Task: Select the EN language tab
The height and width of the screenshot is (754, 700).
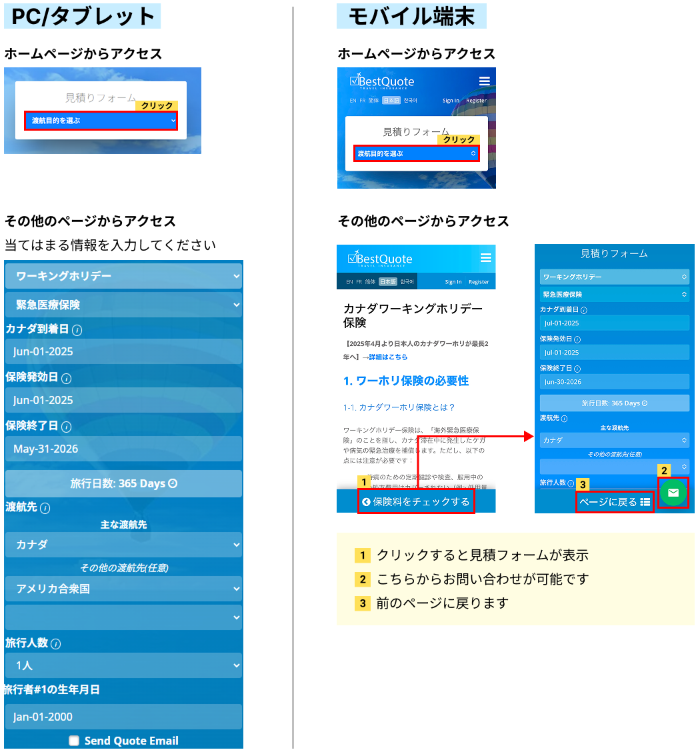Action: [x=352, y=99]
